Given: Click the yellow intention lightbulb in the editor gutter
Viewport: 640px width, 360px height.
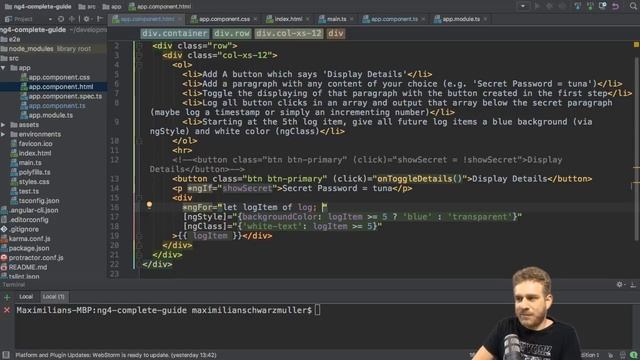Looking at the screenshot, I should click(x=149, y=205).
